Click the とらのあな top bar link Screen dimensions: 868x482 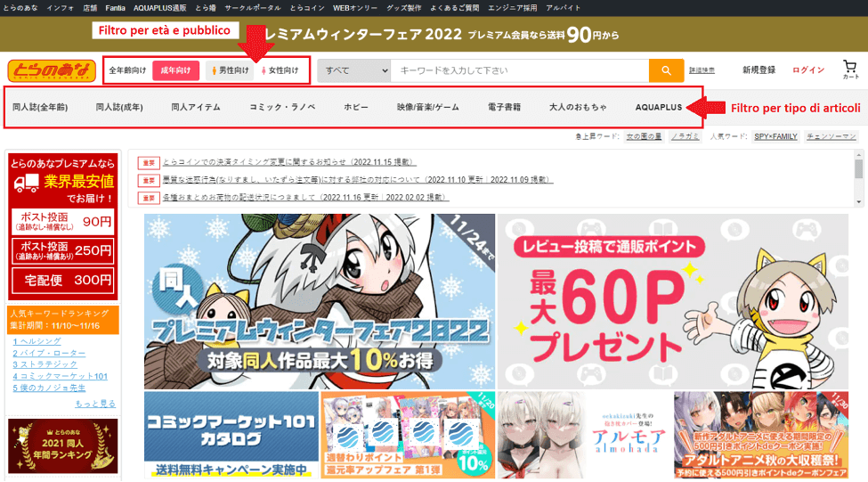click(20, 8)
